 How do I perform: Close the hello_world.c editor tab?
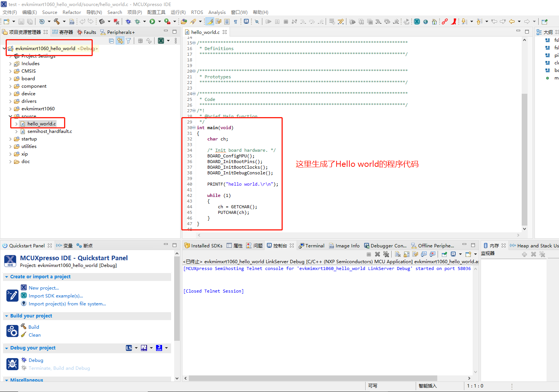click(225, 32)
